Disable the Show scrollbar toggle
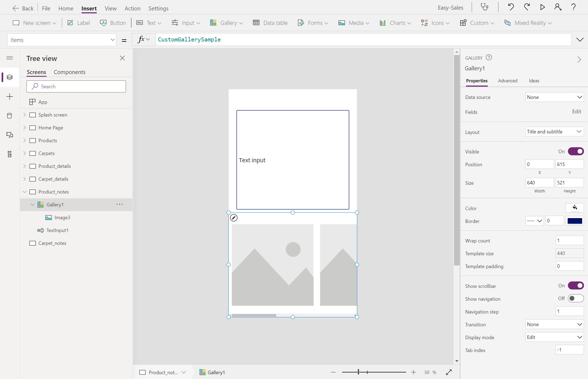588x379 pixels. [576, 286]
